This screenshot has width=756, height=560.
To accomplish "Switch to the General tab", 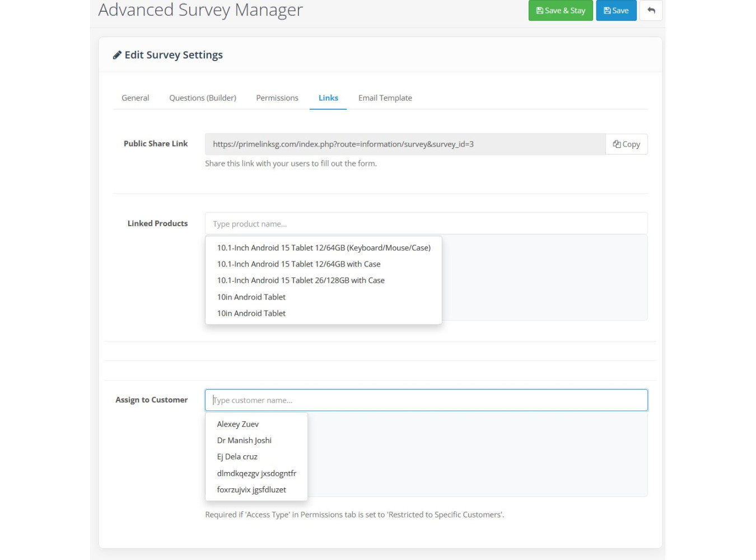I will 136,98.
